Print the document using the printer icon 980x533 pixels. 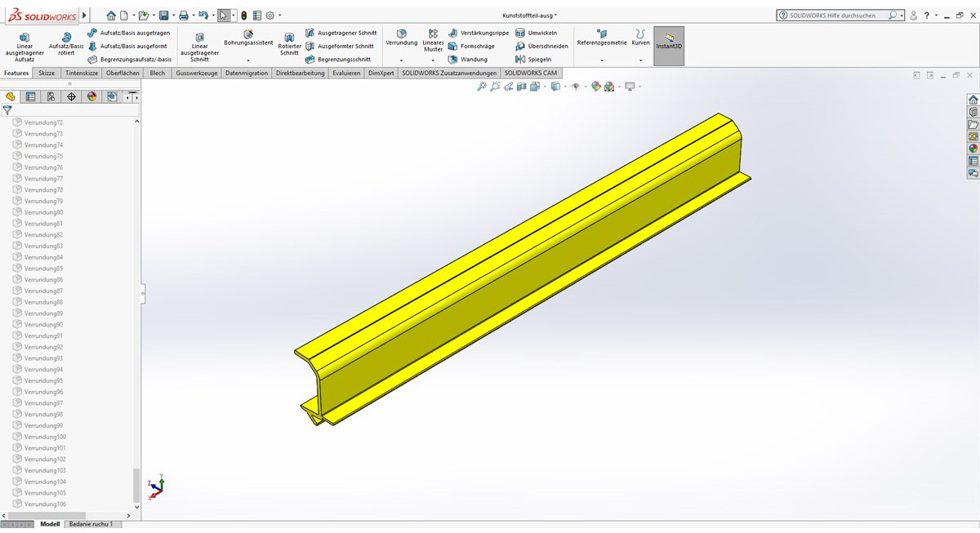(x=184, y=16)
